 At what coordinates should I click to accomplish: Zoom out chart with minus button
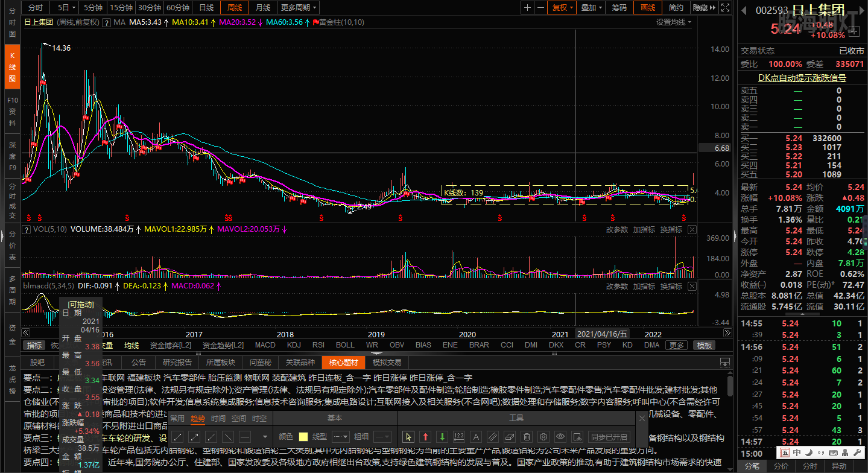[541, 7]
